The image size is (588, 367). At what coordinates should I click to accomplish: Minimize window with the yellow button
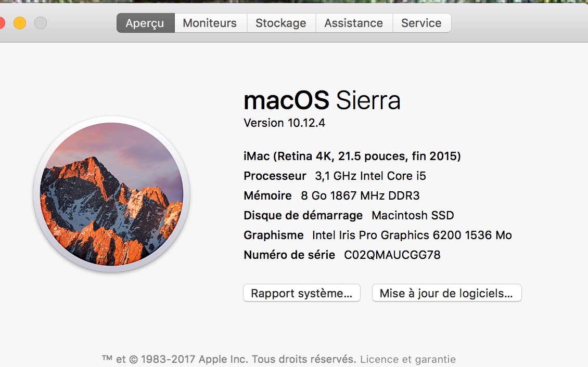tap(20, 23)
